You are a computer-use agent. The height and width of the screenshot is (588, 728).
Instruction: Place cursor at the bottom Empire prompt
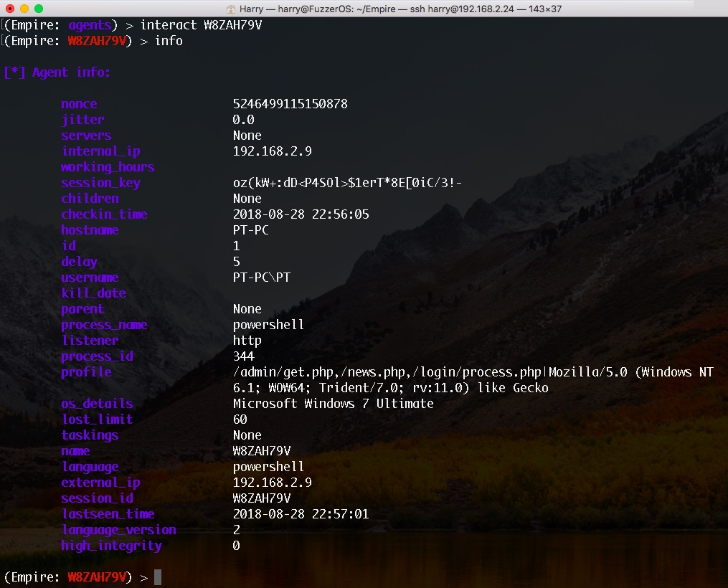tap(158, 577)
